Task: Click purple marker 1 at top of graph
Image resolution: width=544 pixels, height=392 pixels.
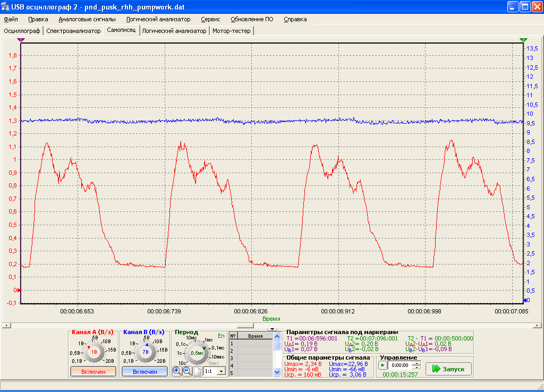Action: 21,40
